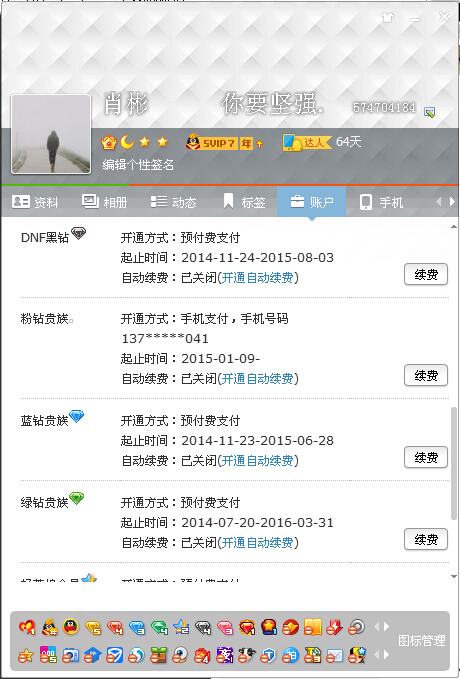Click the black diamond next to DNF黑钻

78,233
